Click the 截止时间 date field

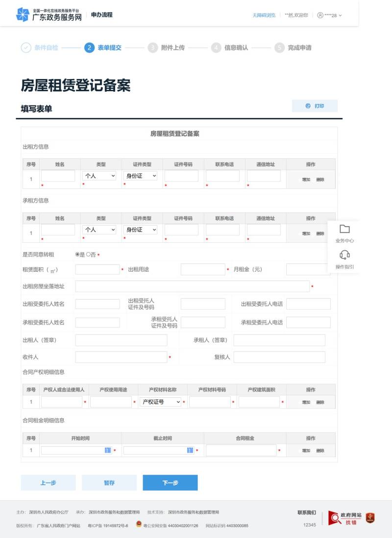click(159, 450)
